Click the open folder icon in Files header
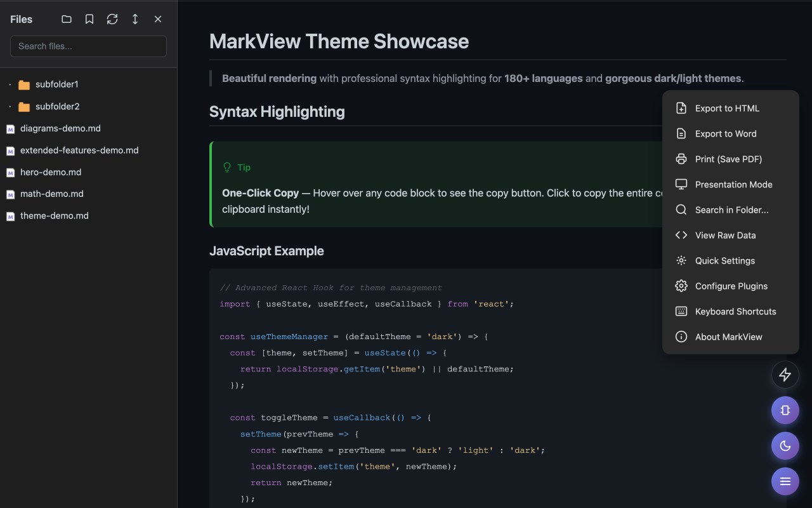This screenshot has height=508, width=812. 67,19
